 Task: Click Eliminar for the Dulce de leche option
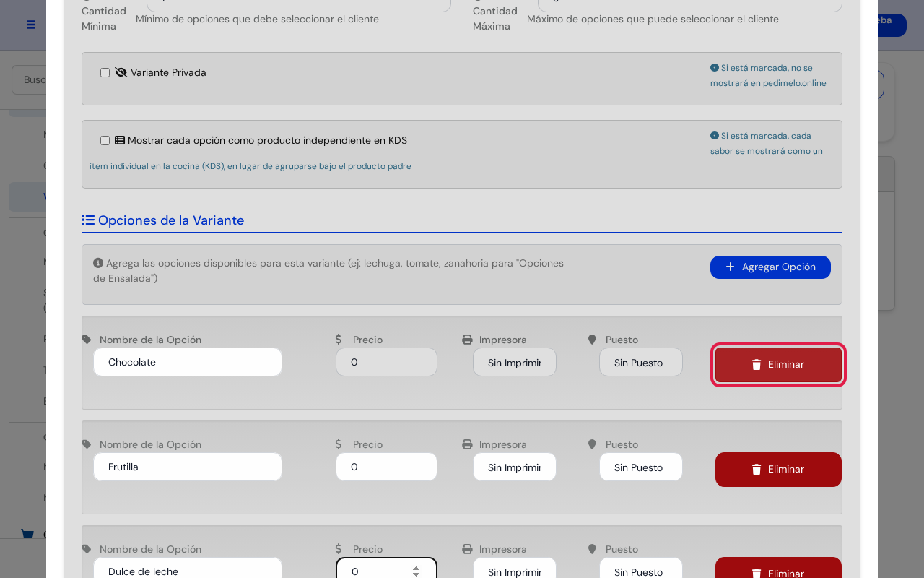(x=778, y=569)
